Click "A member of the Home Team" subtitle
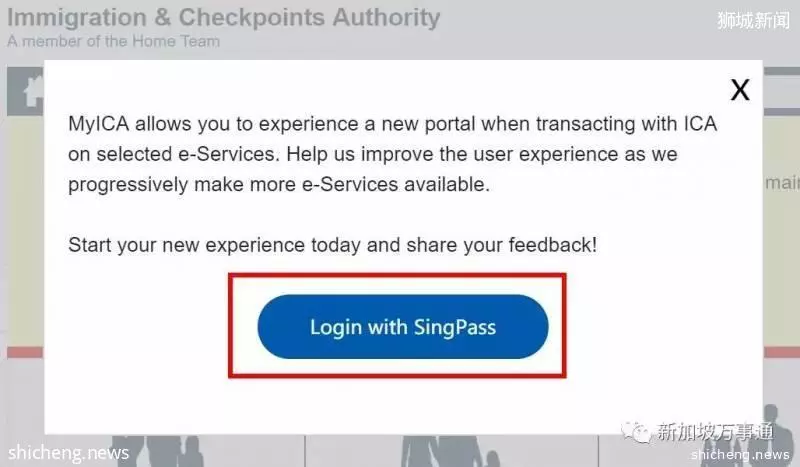Viewport: 800px width, 467px height. click(x=113, y=41)
